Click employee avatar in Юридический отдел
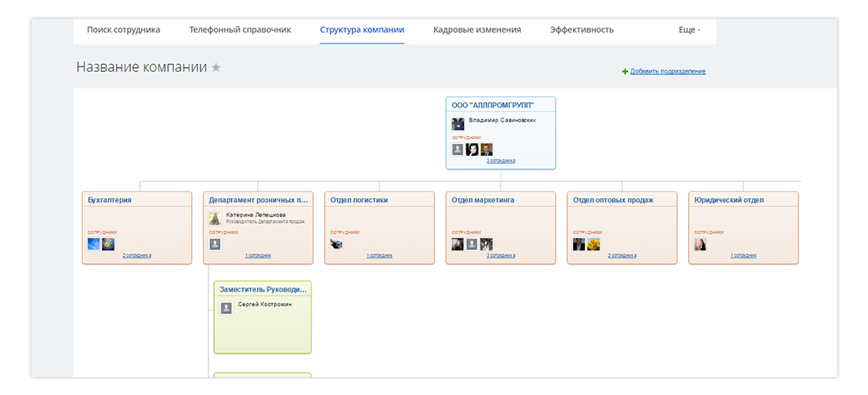This screenshot has height=395, width=868. (x=700, y=244)
